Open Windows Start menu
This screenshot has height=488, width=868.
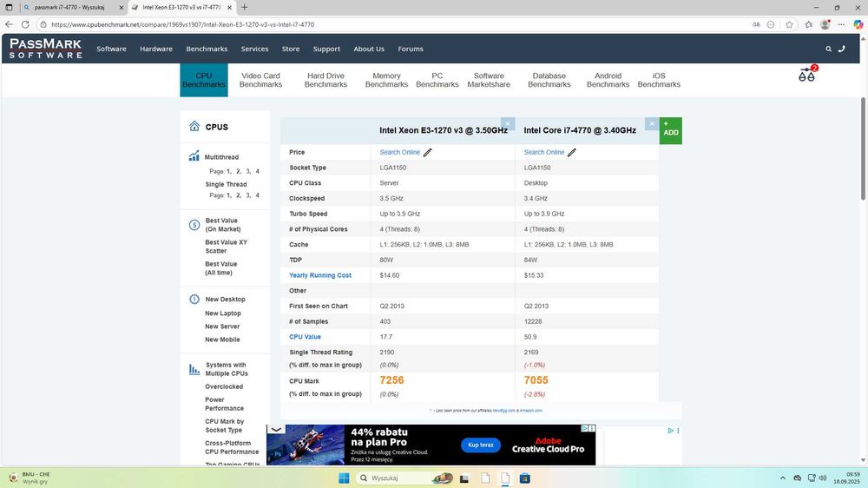[344, 478]
